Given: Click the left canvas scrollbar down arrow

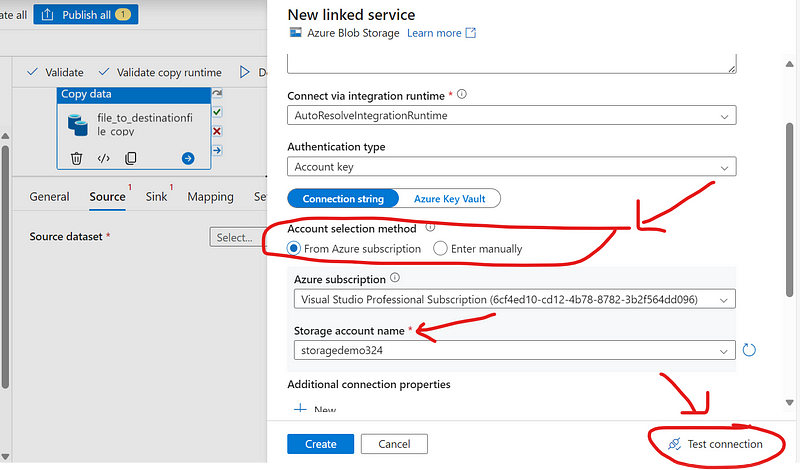Looking at the screenshot, I should (5, 456).
